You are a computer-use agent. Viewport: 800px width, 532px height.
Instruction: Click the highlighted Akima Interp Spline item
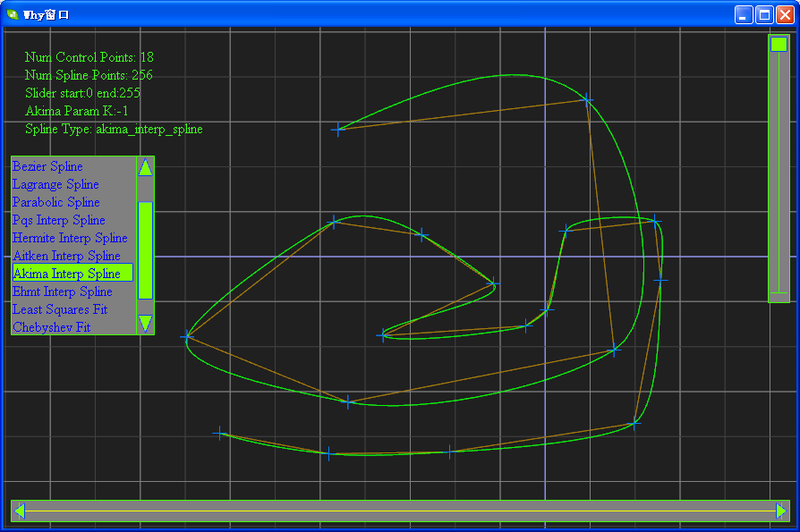tap(73, 273)
